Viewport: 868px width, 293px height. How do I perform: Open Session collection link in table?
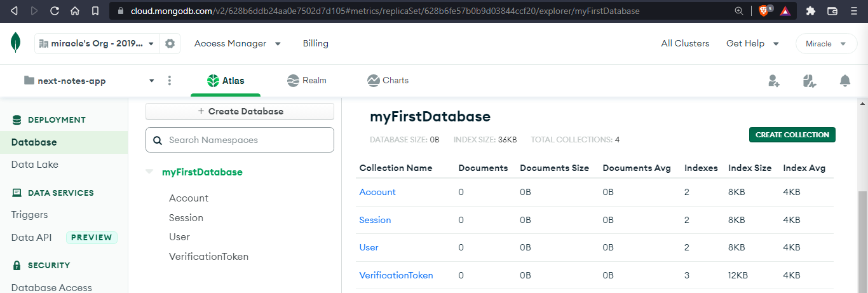click(x=375, y=220)
